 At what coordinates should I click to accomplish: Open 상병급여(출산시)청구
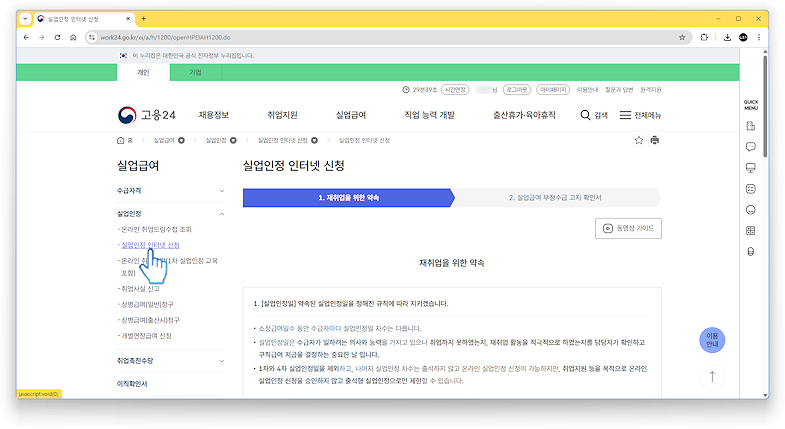[x=150, y=320]
